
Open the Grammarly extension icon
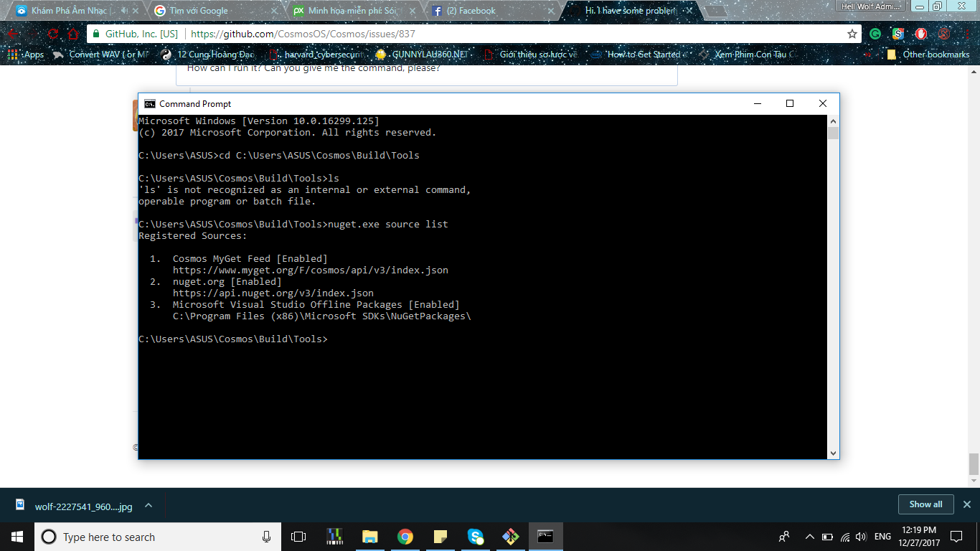875,34
